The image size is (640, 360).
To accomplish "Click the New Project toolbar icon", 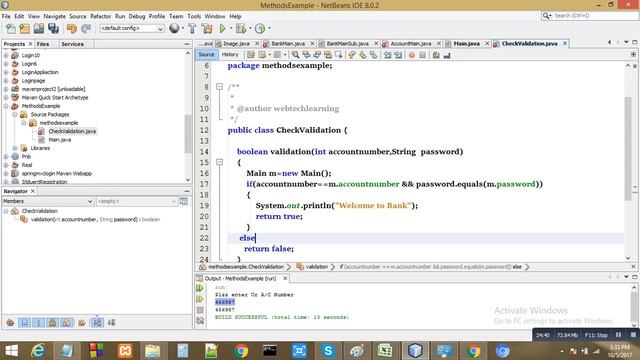I will (x=24, y=29).
